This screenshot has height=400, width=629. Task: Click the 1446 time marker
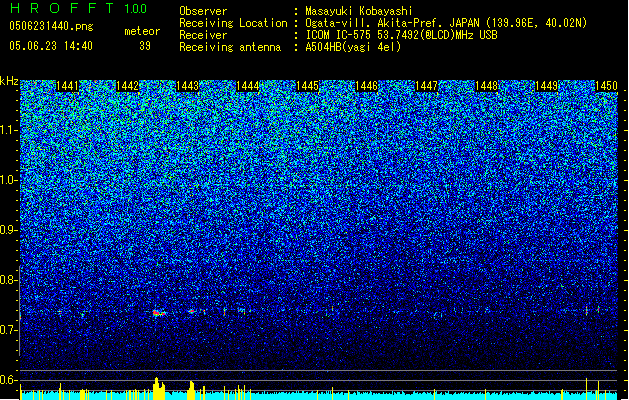click(x=367, y=86)
